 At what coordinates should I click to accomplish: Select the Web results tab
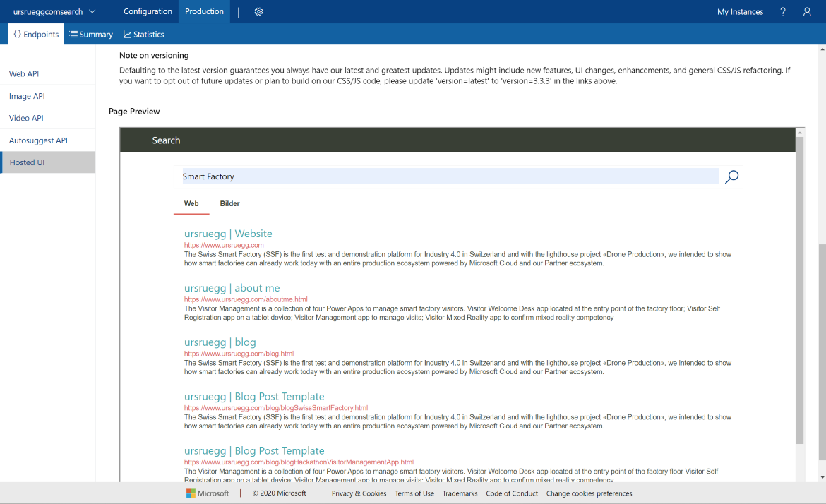click(191, 204)
